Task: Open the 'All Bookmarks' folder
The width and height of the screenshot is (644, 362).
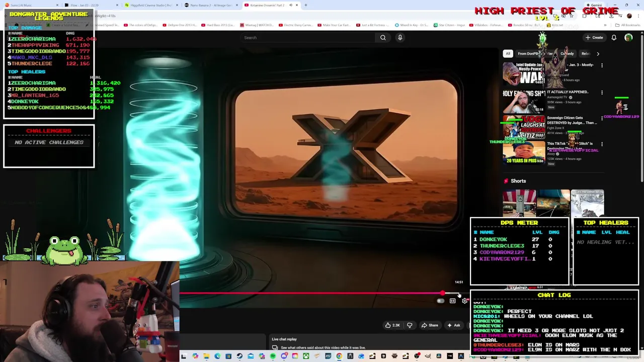Action: 628,25
